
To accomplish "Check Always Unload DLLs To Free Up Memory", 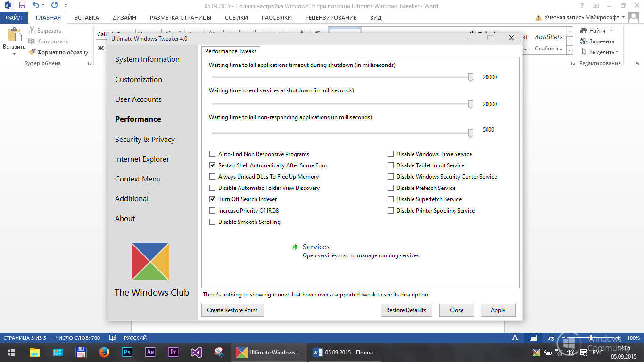I will (x=212, y=177).
